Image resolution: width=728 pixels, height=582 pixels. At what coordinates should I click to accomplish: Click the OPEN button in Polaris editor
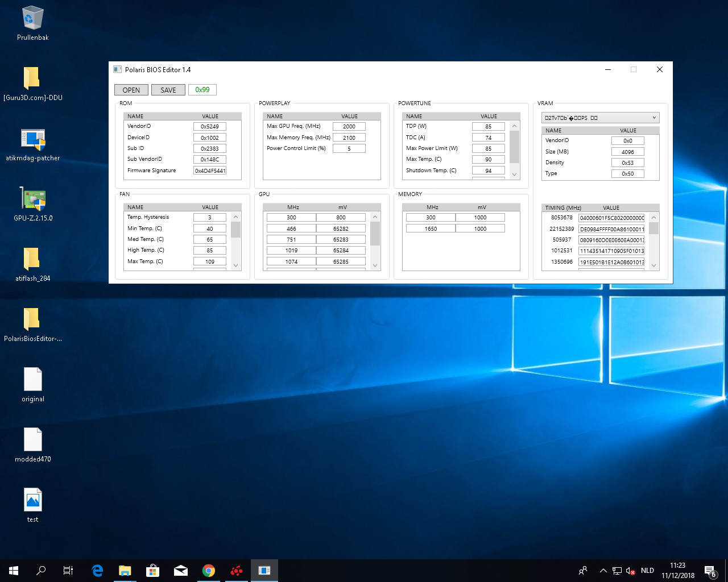[131, 90]
